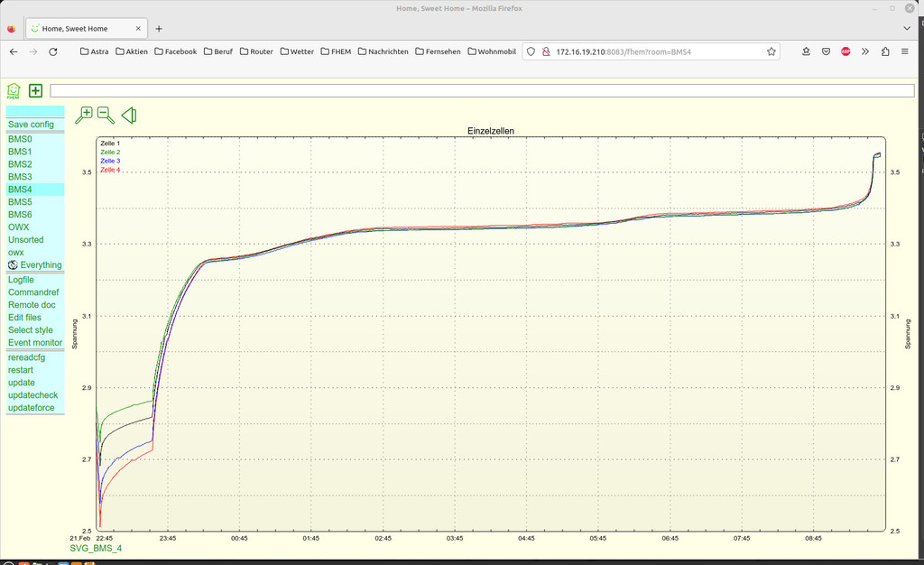Open the lowercase owx room
The height and width of the screenshot is (565, 924).
pos(16,253)
